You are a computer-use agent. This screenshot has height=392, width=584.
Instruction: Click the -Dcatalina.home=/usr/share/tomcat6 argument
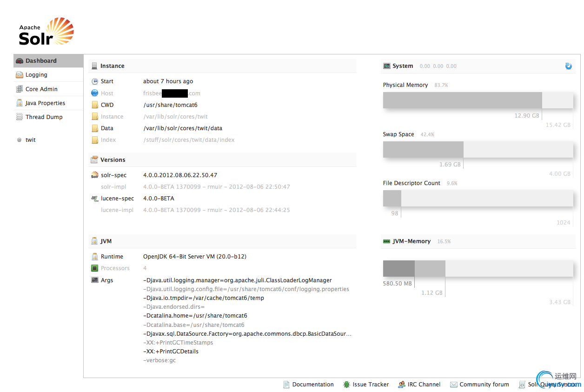(x=195, y=316)
